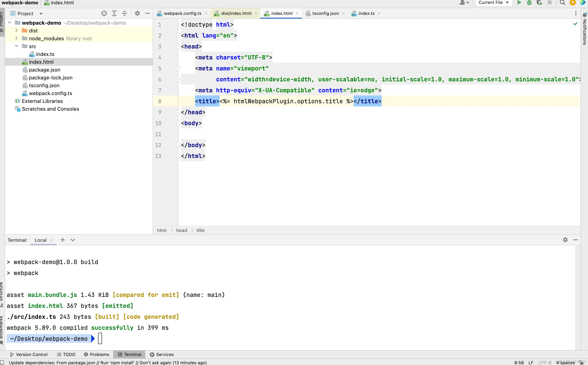The height and width of the screenshot is (365, 588).
Task: Toggle the fold marker on the body tag line
Action: click(x=178, y=123)
